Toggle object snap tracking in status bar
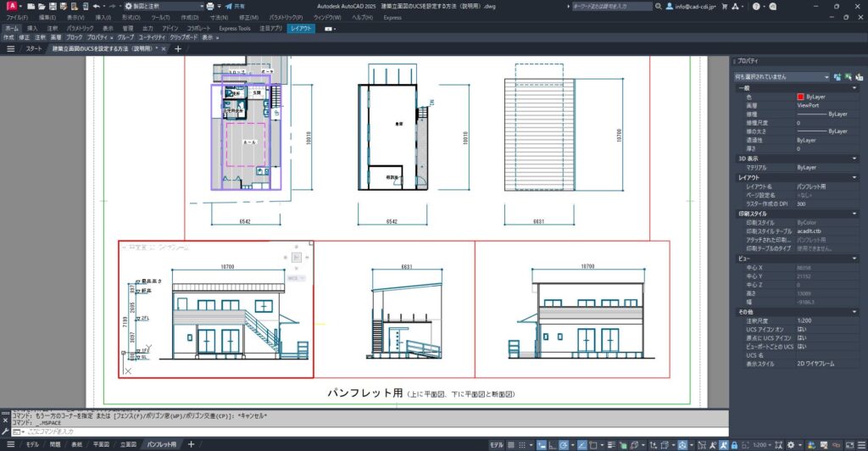The width and height of the screenshot is (868, 451). (x=581, y=445)
